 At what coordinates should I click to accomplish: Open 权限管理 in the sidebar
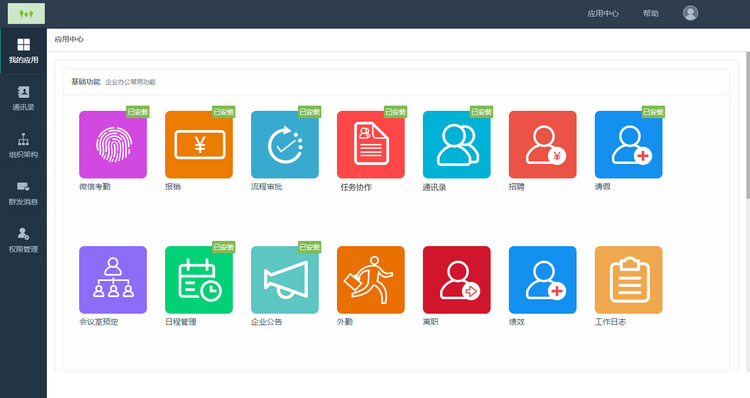(23, 240)
